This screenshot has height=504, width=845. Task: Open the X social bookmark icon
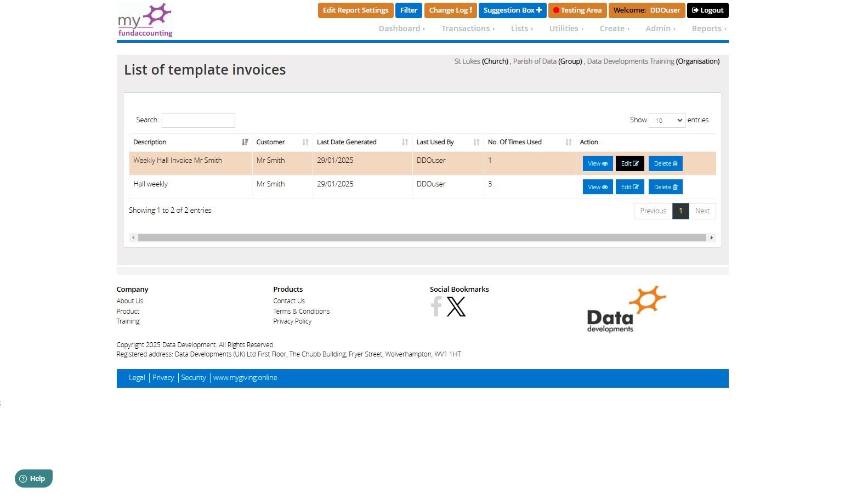[x=456, y=307]
